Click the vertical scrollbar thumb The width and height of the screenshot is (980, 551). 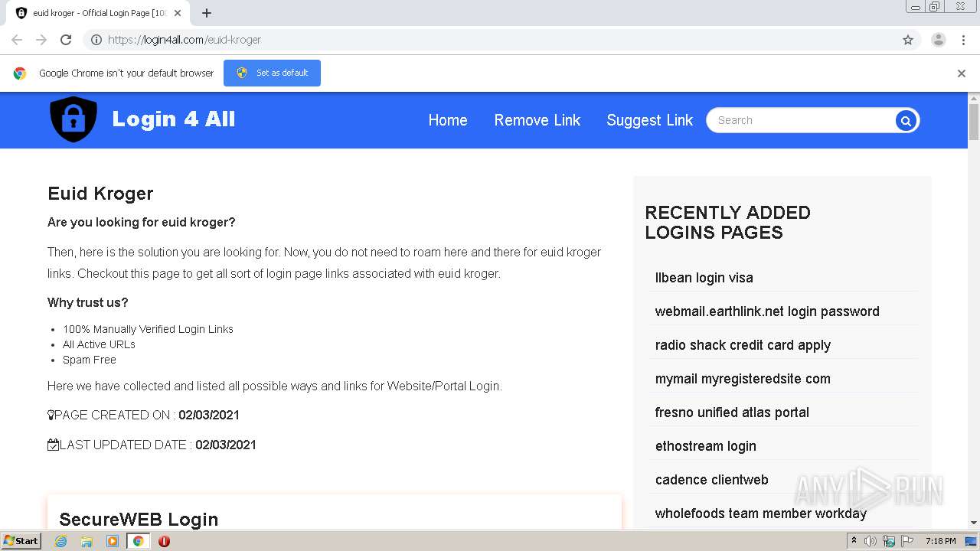[x=974, y=122]
